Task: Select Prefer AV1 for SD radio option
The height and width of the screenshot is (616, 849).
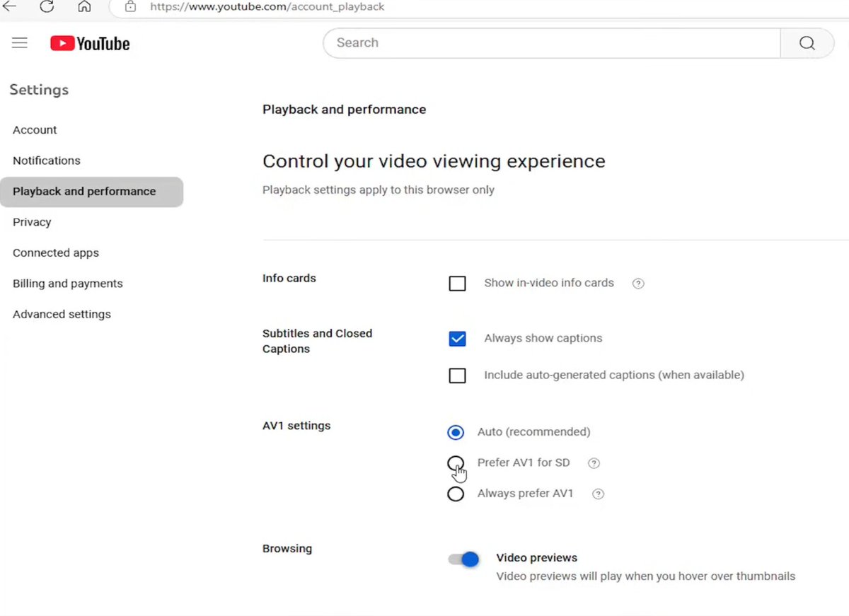Action: tap(456, 463)
